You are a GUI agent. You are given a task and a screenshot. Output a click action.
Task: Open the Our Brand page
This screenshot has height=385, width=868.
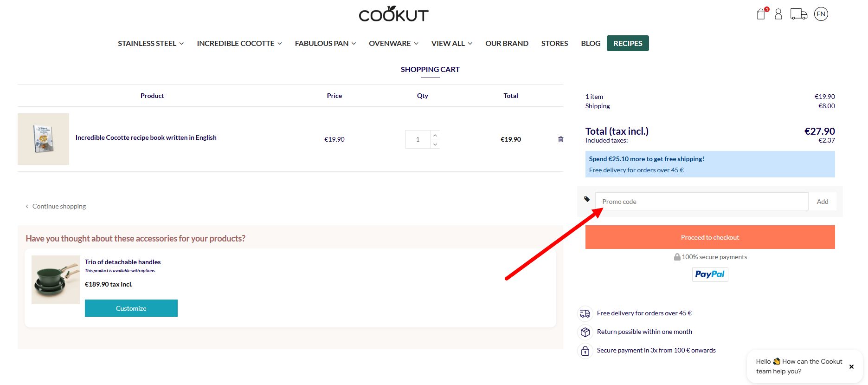pos(507,43)
